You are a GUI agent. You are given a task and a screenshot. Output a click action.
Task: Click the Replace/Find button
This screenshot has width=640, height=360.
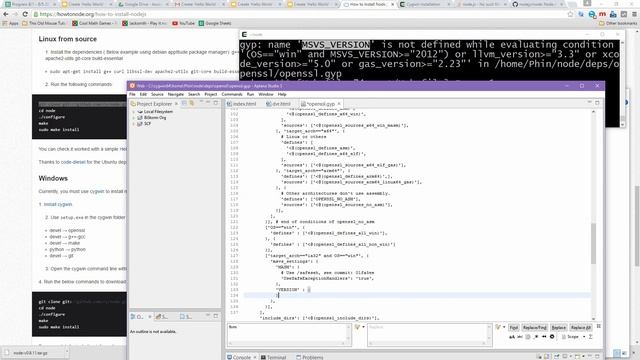[x=534, y=328]
